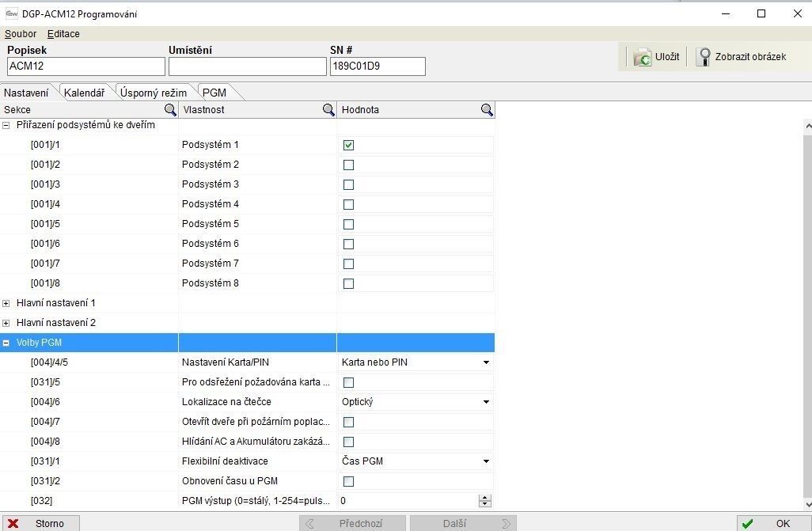
Task: Switch to the Kalendář tab
Action: (84, 93)
